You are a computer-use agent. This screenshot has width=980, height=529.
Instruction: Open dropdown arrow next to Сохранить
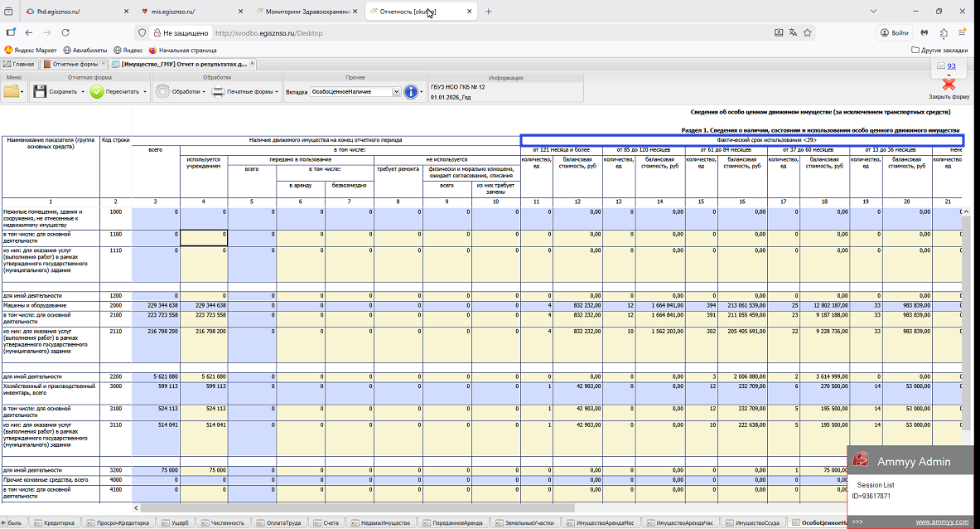(83, 92)
